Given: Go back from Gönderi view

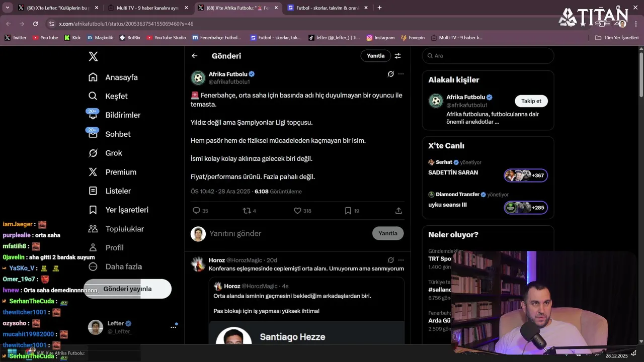Looking at the screenshot, I should click(x=195, y=56).
